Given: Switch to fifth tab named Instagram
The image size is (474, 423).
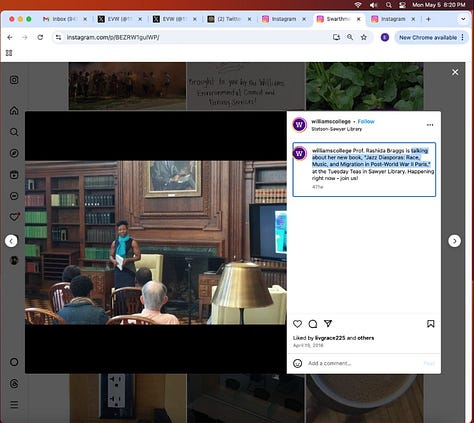Looking at the screenshot, I should click(283, 19).
